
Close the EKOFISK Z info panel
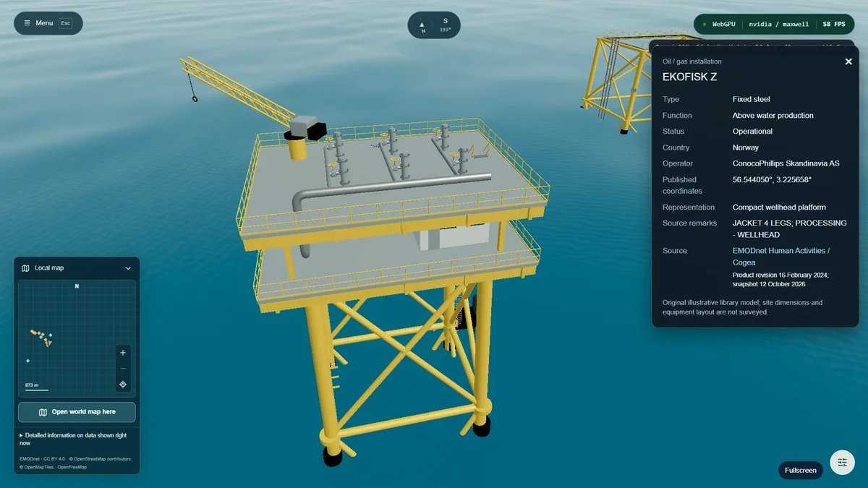(848, 61)
